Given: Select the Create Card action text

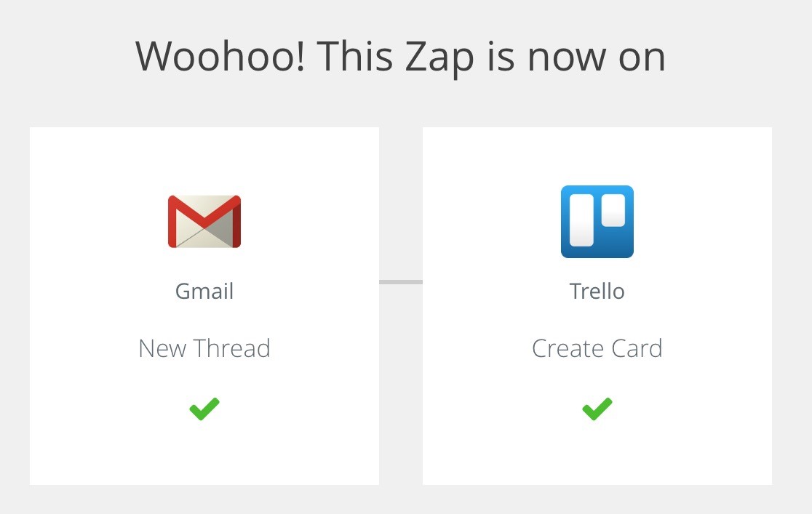Looking at the screenshot, I should click(x=597, y=348).
